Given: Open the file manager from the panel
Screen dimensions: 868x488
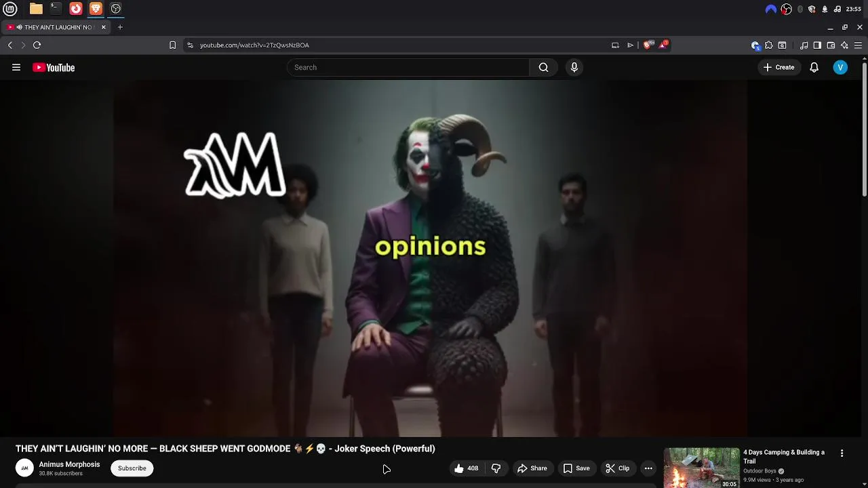Looking at the screenshot, I should click(x=36, y=9).
